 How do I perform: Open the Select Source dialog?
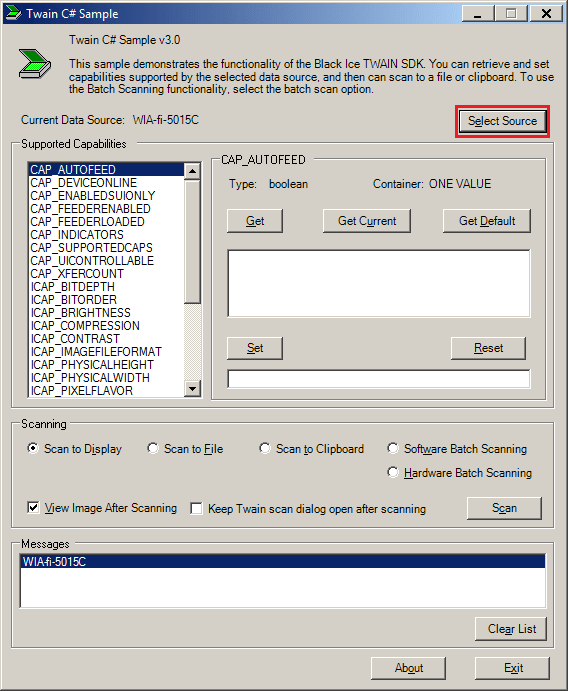502,121
